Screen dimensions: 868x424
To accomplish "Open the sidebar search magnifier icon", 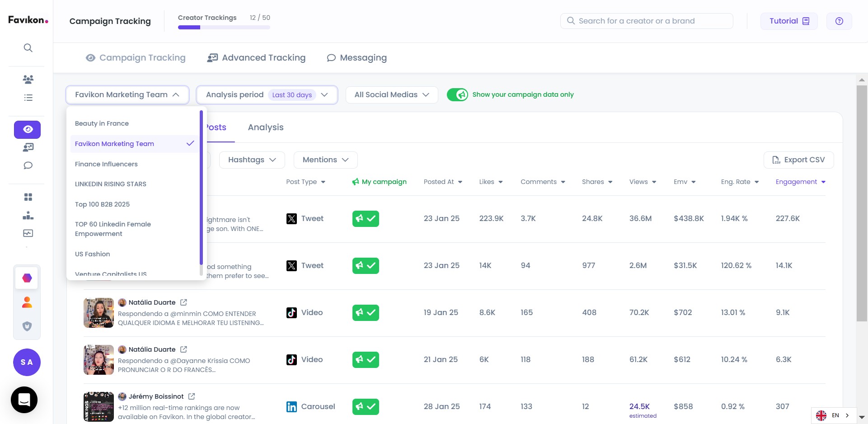I will [x=28, y=48].
